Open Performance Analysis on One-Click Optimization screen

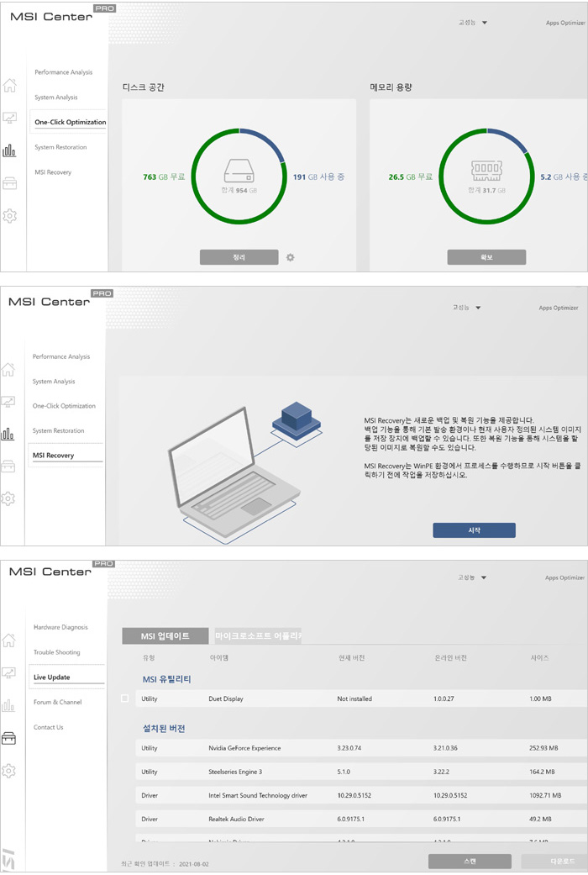coord(64,72)
